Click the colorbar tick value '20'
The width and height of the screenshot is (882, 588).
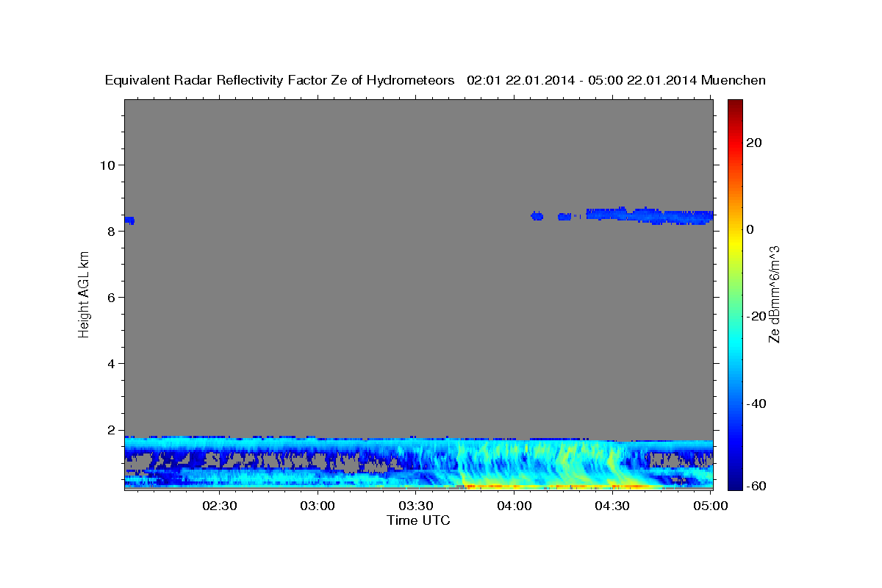click(753, 143)
